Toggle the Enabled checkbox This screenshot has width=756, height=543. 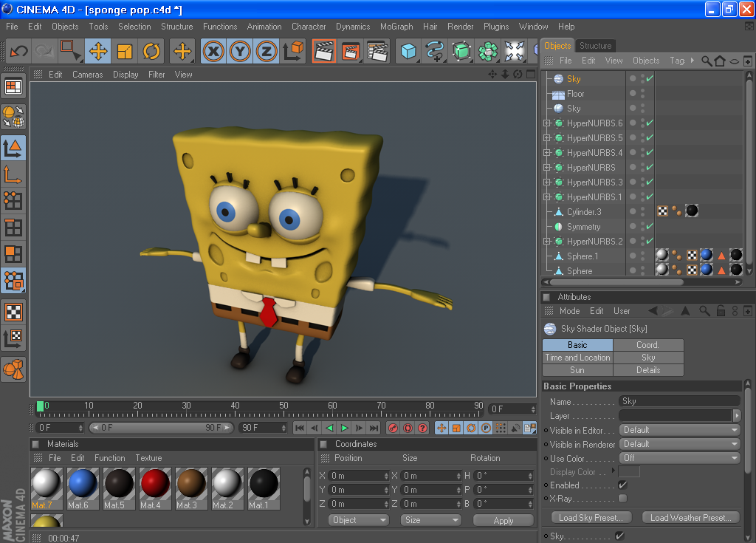(x=622, y=485)
